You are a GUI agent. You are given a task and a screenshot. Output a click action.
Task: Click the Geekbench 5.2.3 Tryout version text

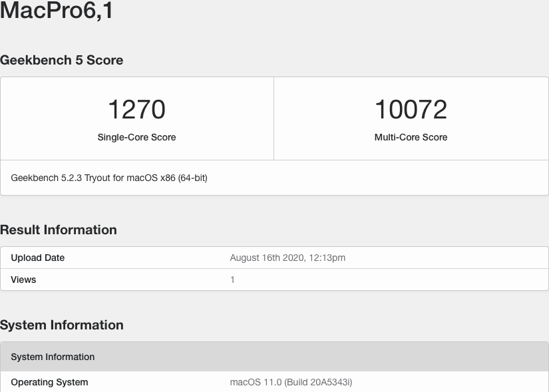click(x=109, y=178)
